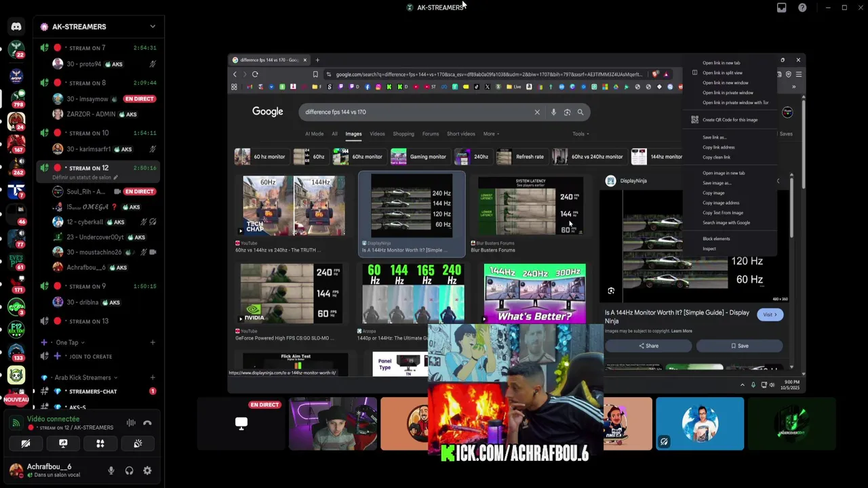Image resolution: width=868 pixels, height=488 pixels.
Task: Open screen share button in voice panel
Action: pyautogui.click(x=63, y=443)
